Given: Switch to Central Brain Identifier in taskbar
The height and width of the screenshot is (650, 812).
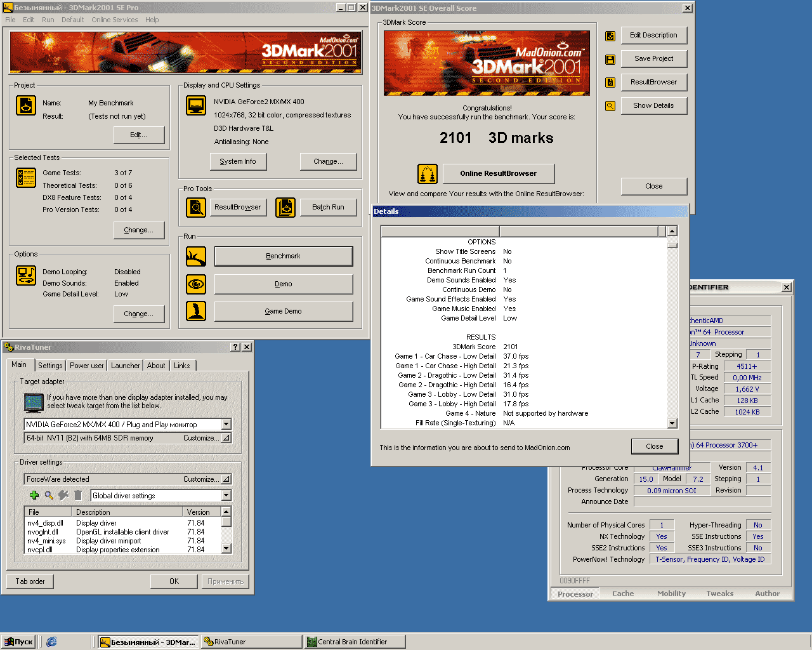Looking at the screenshot, I should tap(354, 642).
